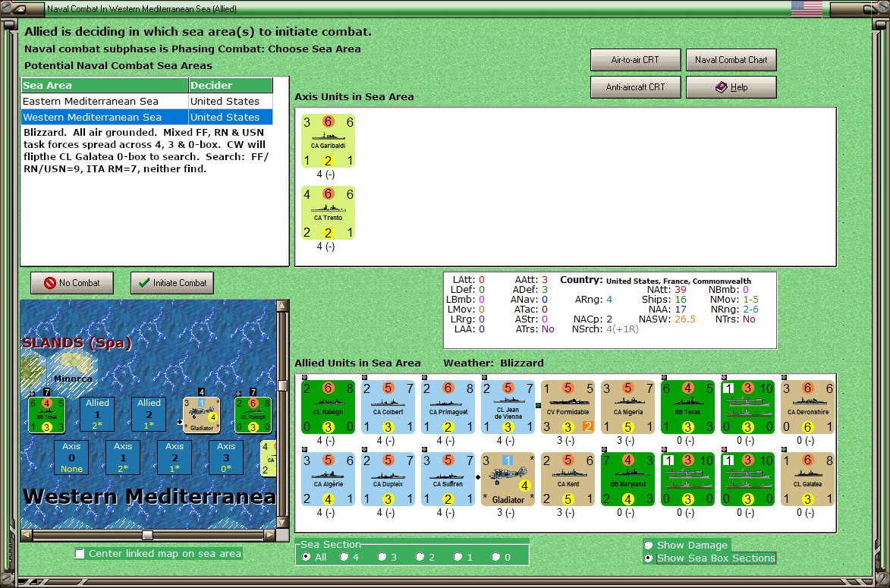890x588 pixels.
Task: Select the CA Nigeria ship counter
Action: point(627,407)
